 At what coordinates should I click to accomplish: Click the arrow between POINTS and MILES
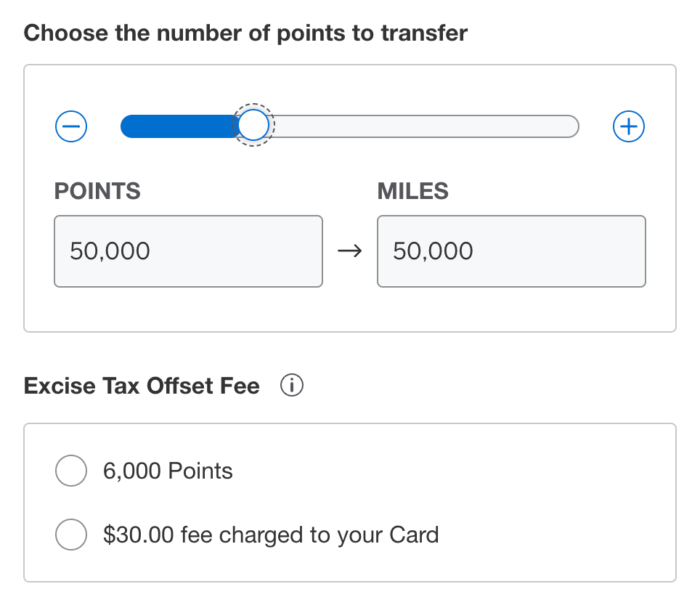pyautogui.click(x=351, y=251)
